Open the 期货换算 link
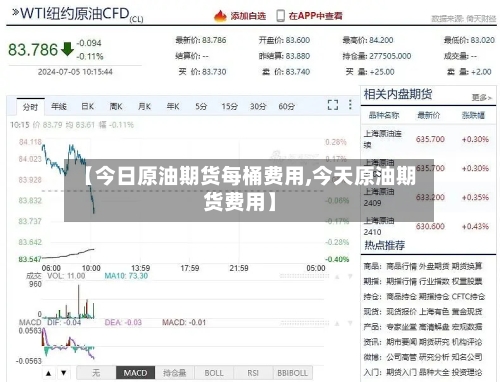The width and height of the screenshot is (500, 382). tap(467, 266)
